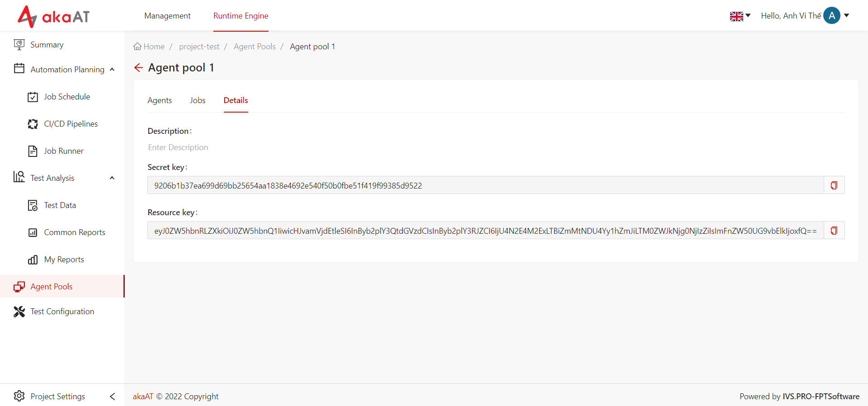The height and width of the screenshot is (406, 868).
Task: Click the Secret key text field
Action: pos(486,185)
